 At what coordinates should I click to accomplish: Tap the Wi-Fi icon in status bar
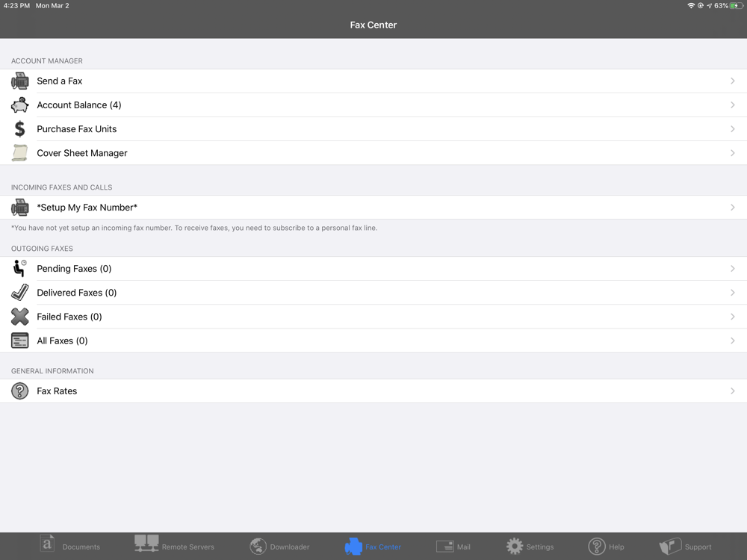pos(691,6)
